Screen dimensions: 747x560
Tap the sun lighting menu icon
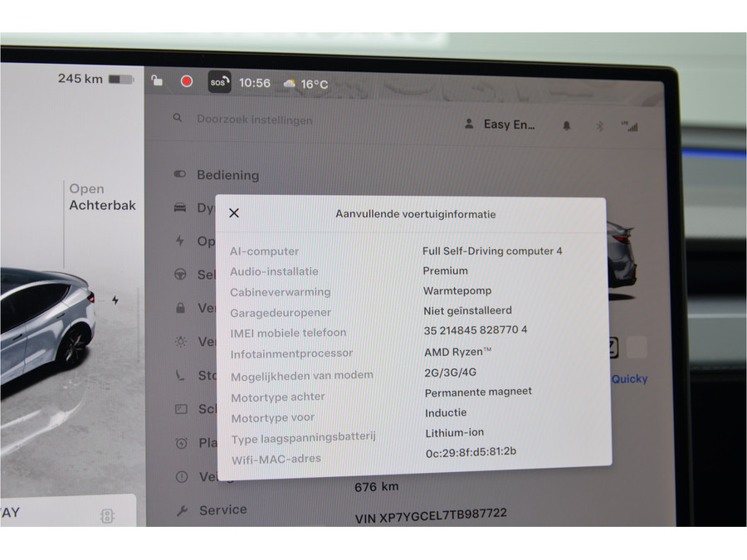click(181, 342)
